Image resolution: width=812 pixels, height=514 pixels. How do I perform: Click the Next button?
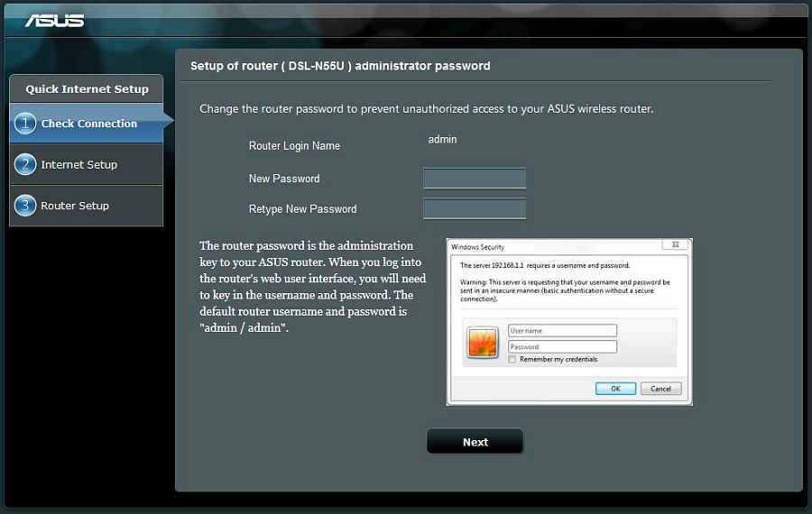click(x=475, y=442)
